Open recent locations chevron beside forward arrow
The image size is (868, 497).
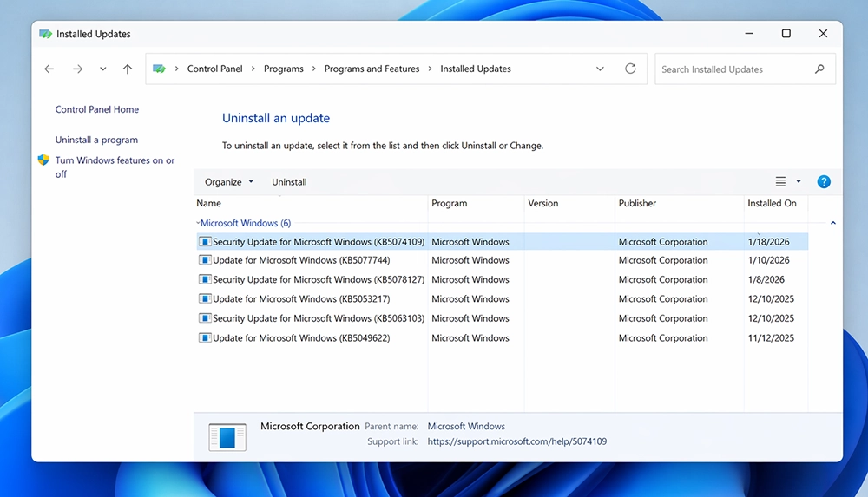103,69
